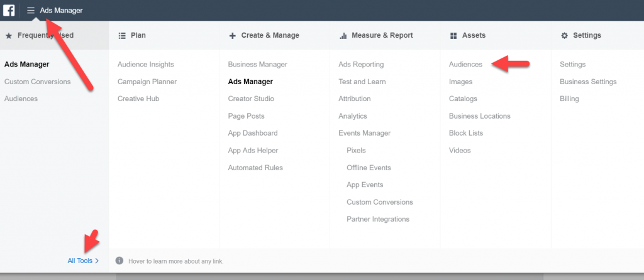Click the Settings gear icon
The width and height of the screenshot is (644, 280).
click(564, 36)
